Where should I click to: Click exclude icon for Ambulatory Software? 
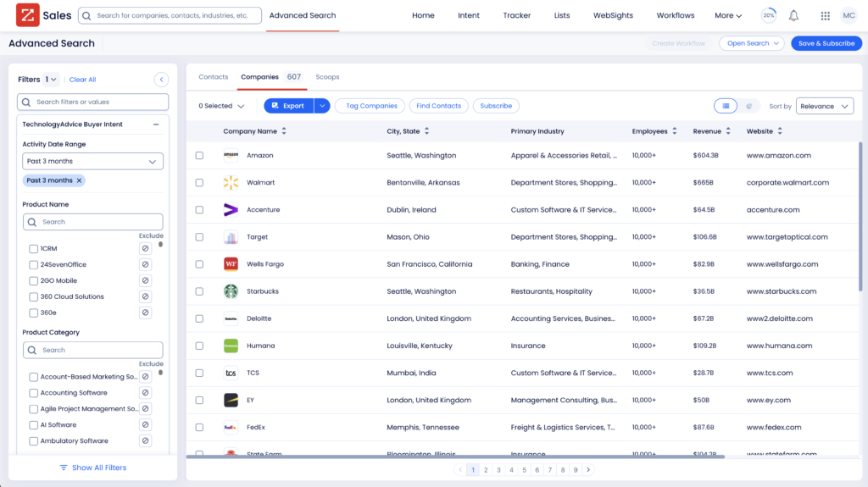tap(145, 441)
